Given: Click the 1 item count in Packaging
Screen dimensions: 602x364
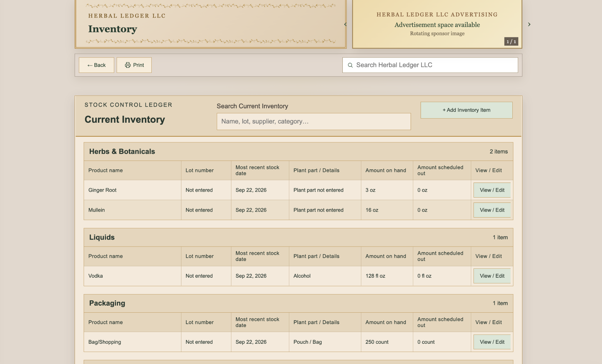Looking at the screenshot, I should point(500,303).
